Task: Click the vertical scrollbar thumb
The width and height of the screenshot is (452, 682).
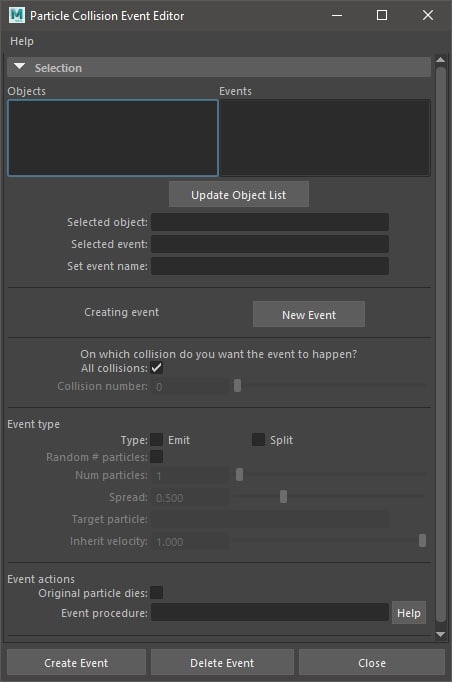Action: pyautogui.click(x=440, y=344)
